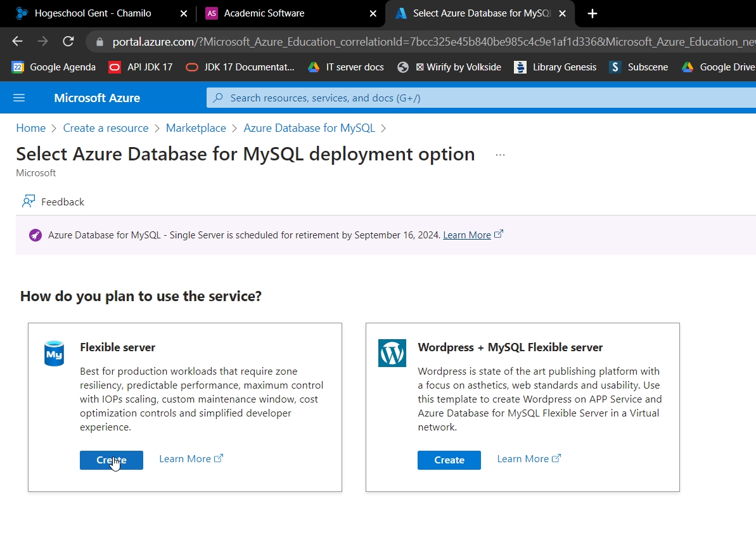Image resolution: width=756 pixels, height=549 pixels.
Task: Reload the page with refresh icon
Action: point(68,41)
